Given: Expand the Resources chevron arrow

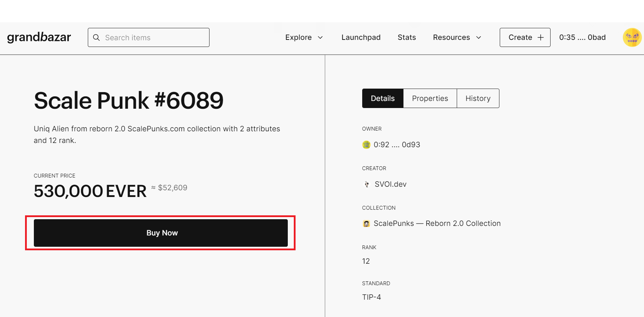Looking at the screenshot, I should [479, 37].
